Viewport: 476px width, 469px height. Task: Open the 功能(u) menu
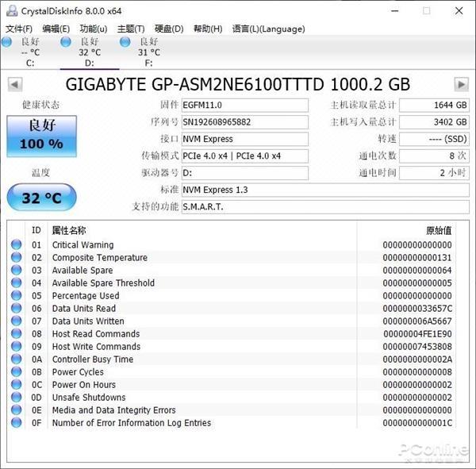[x=94, y=29]
